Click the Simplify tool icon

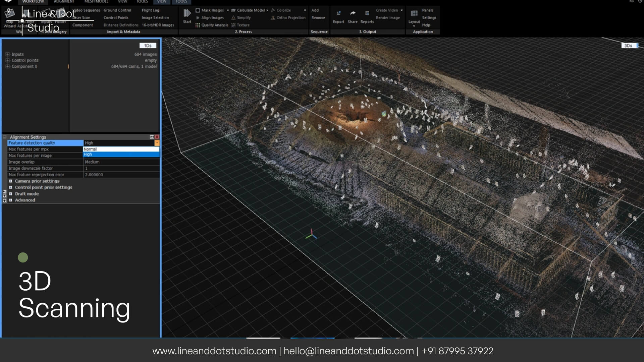[233, 18]
